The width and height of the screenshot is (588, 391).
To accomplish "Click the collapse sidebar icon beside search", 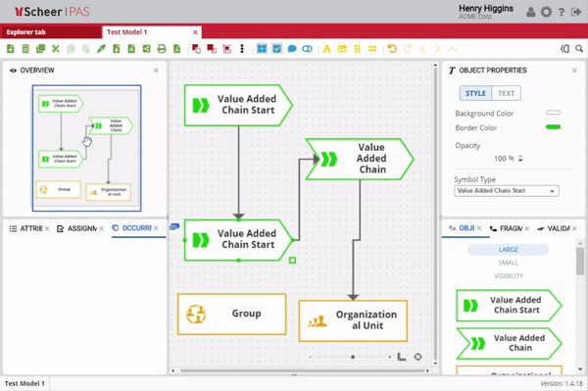I will point(564,49).
